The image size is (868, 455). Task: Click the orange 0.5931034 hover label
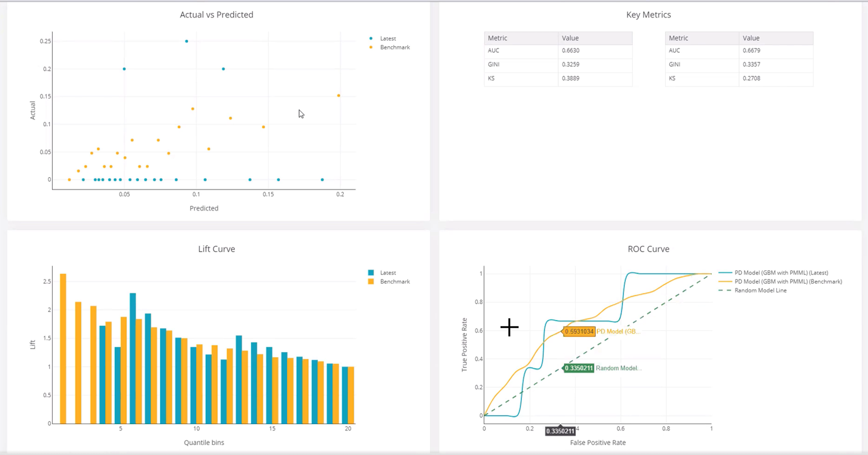(579, 331)
